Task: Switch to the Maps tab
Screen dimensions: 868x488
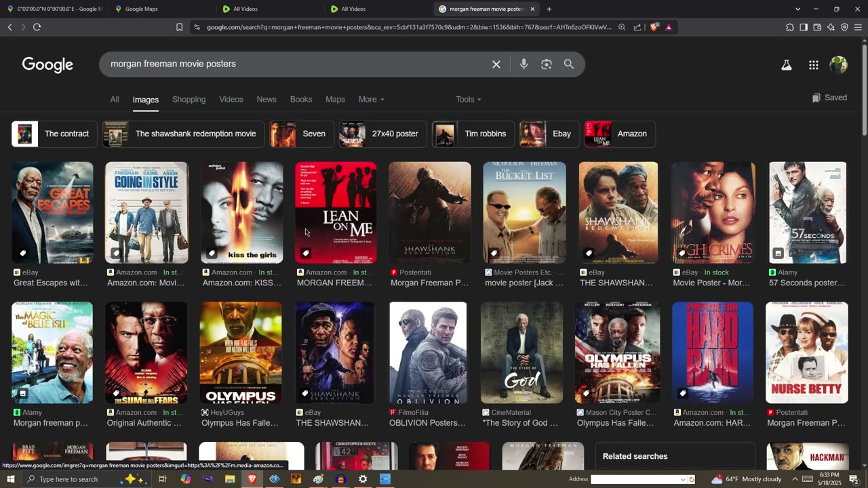Action: 335,99
